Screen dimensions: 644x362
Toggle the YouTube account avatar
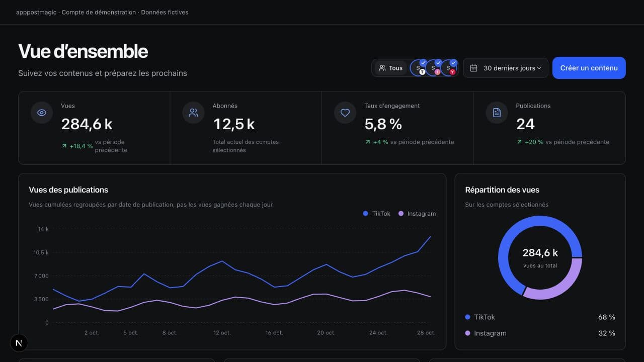click(x=448, y=68)
